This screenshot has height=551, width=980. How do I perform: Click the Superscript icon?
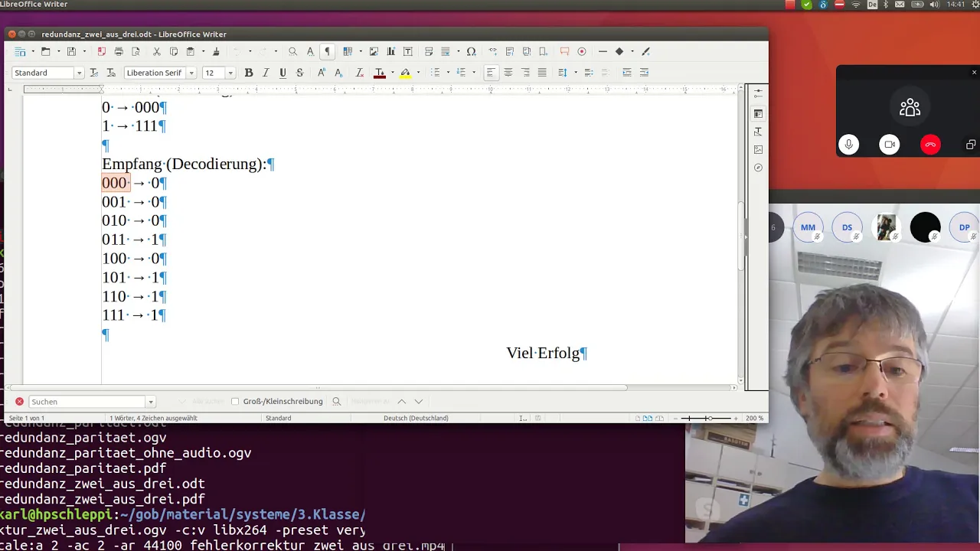click(x=321, y=73)
